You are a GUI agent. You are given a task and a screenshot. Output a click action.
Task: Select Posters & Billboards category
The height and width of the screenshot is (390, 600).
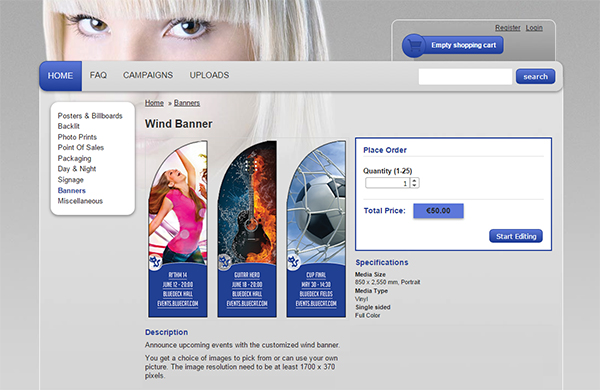pos(90,116)
